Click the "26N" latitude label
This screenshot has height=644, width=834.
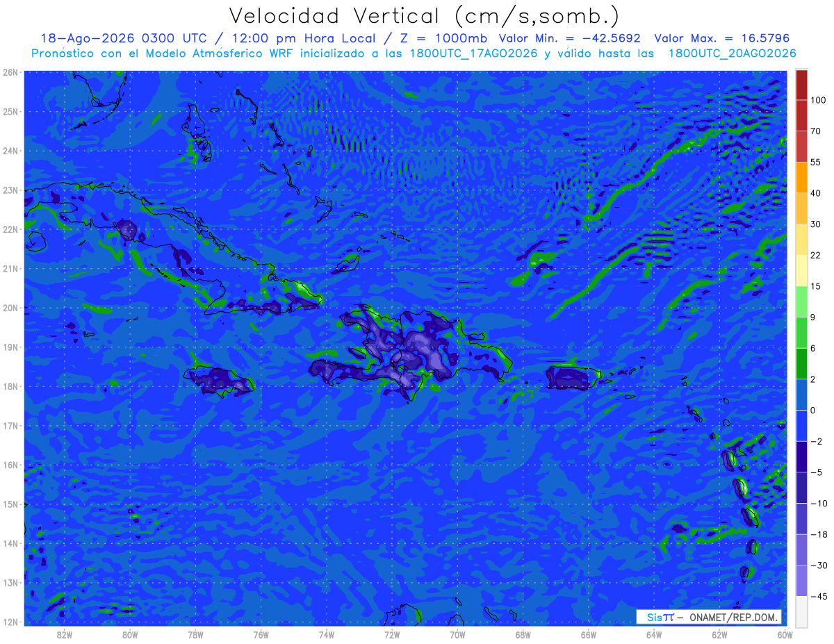click(x=10, y=72)
